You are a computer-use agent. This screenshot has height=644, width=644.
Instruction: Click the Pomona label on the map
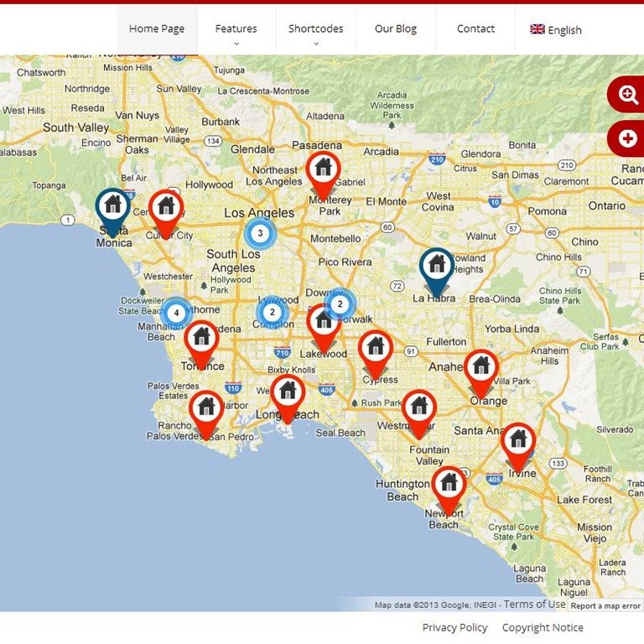[x=547, y=211]
